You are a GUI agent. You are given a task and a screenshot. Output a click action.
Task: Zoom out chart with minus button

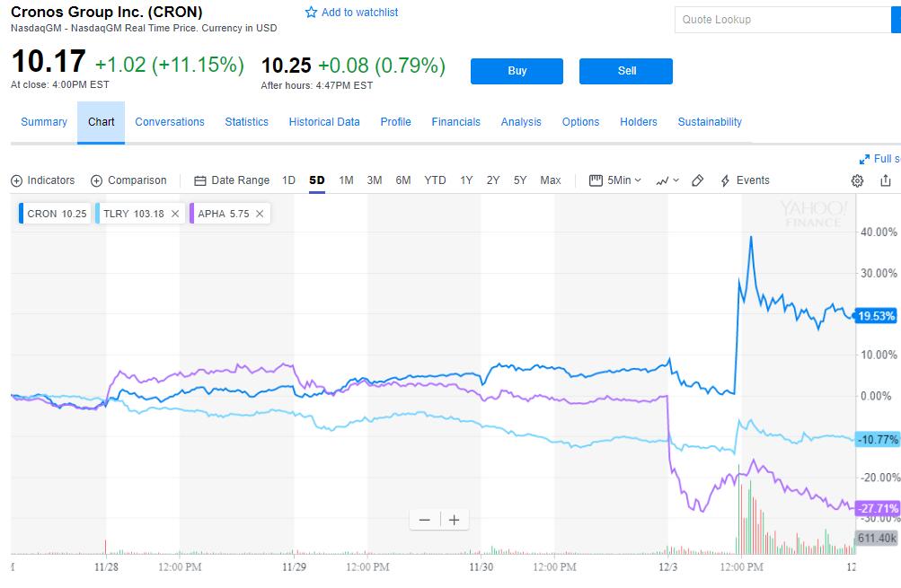click(425, 521)
